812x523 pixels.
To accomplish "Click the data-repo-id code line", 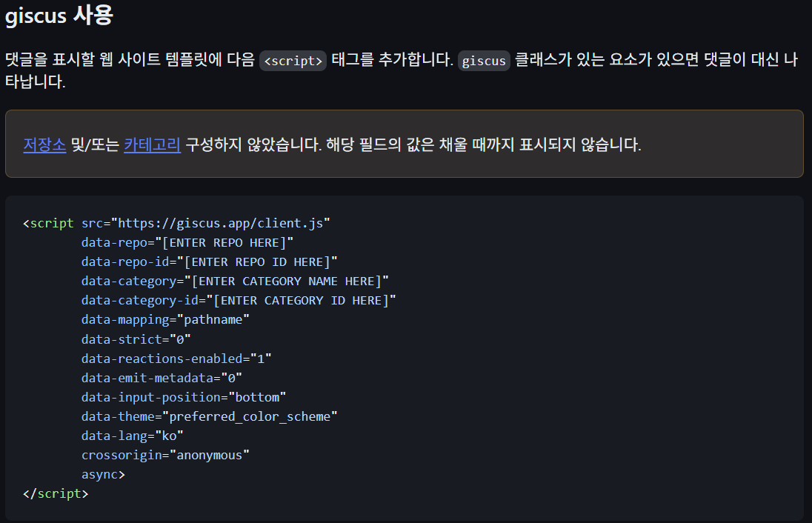I will (209, 261).
